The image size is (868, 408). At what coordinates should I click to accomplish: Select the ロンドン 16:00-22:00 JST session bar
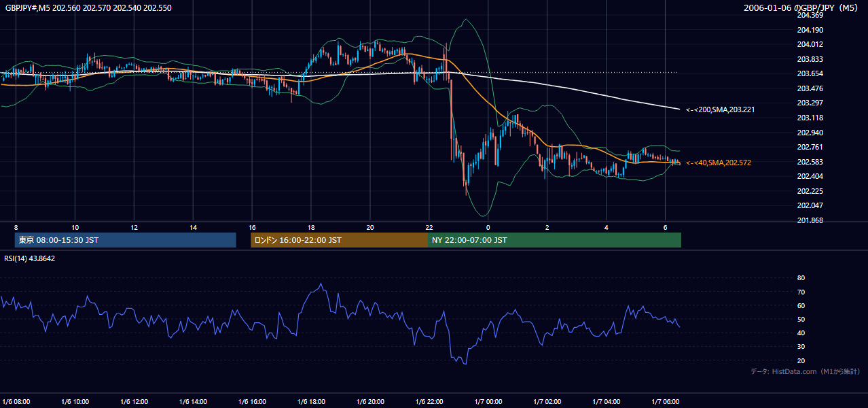tap(339, 240)
